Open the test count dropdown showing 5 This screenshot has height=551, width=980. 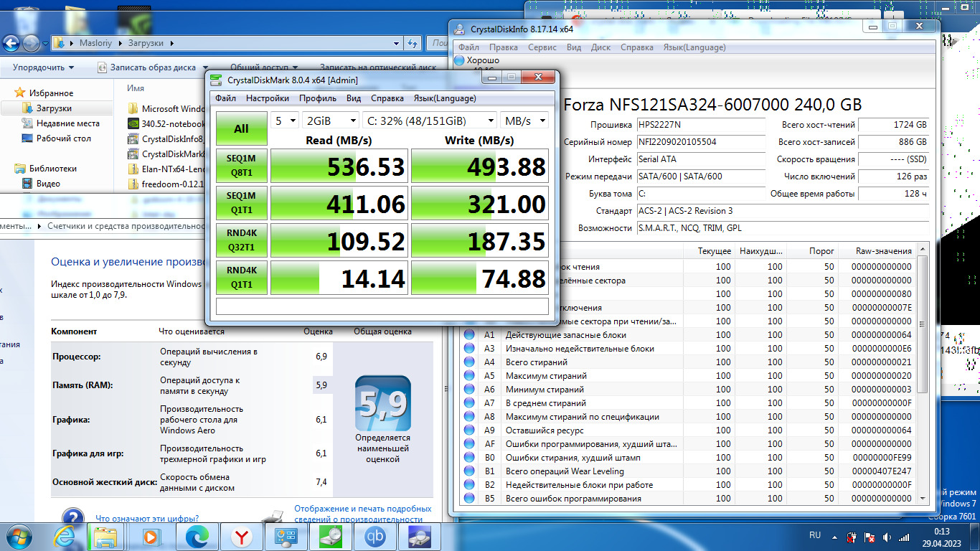tap(285, 121)
